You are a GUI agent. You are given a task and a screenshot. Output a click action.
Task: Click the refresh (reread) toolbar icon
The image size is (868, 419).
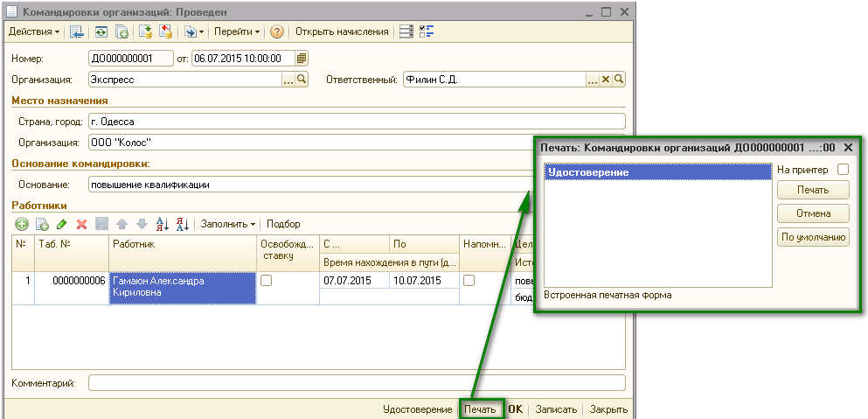tap(101, 31)
